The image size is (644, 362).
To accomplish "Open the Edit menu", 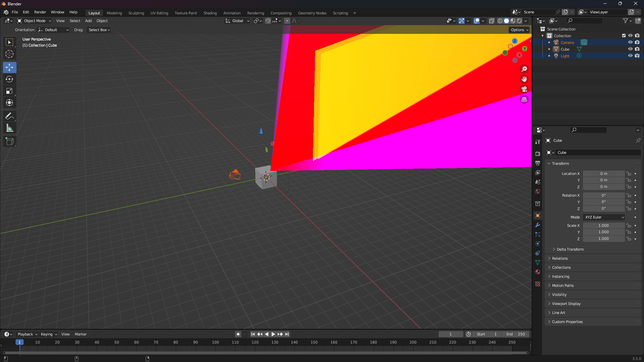I will point(26,12).
